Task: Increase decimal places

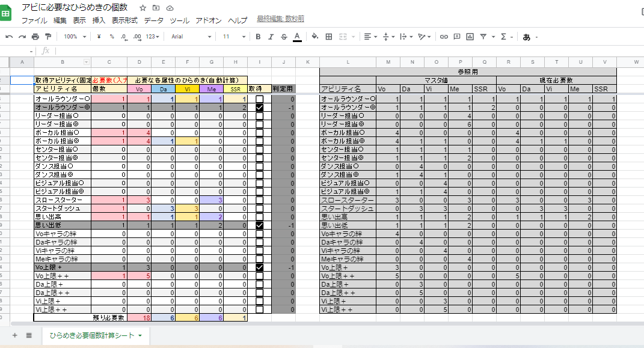Action: 137,37
